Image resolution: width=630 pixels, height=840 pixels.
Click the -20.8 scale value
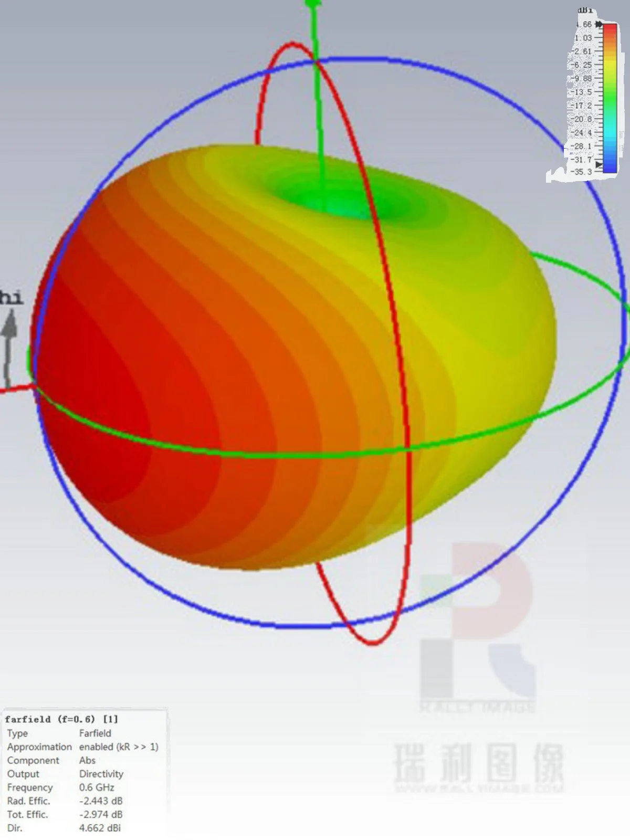click(581, 119)
